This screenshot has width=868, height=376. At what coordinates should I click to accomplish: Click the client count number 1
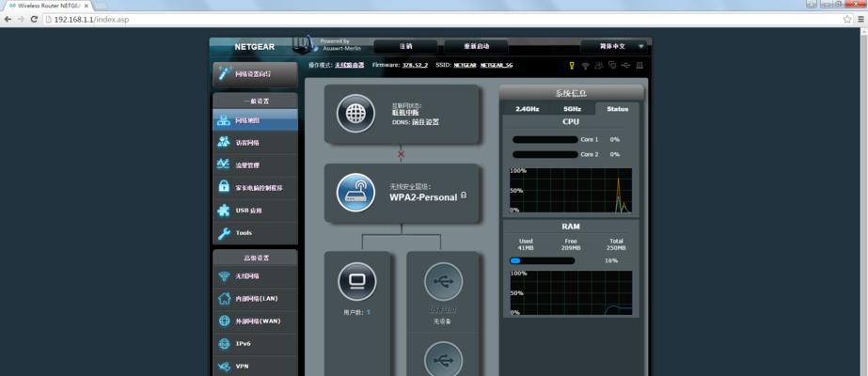tap(368, 312)
